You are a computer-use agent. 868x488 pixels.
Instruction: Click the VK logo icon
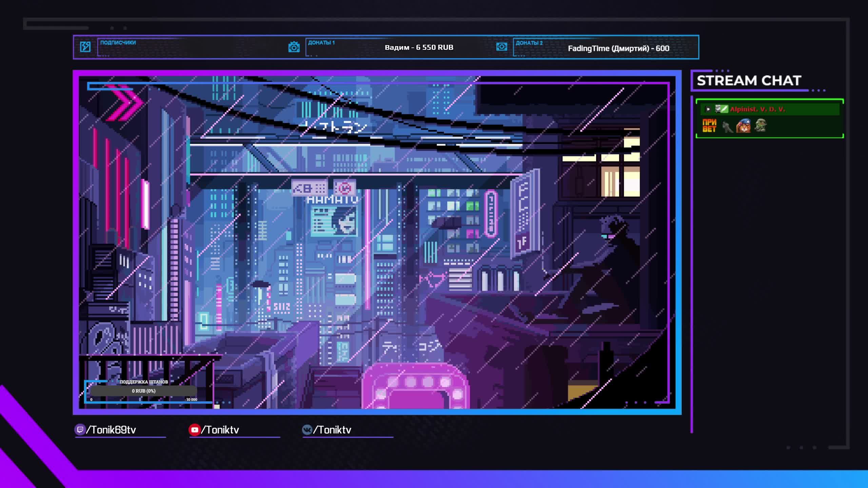point(307,430)
